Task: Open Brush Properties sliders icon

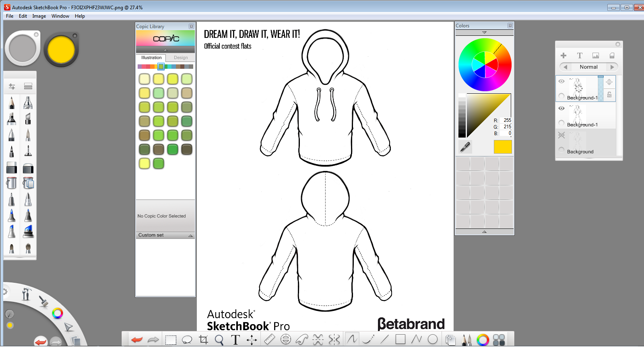Action: pos(12,86)
